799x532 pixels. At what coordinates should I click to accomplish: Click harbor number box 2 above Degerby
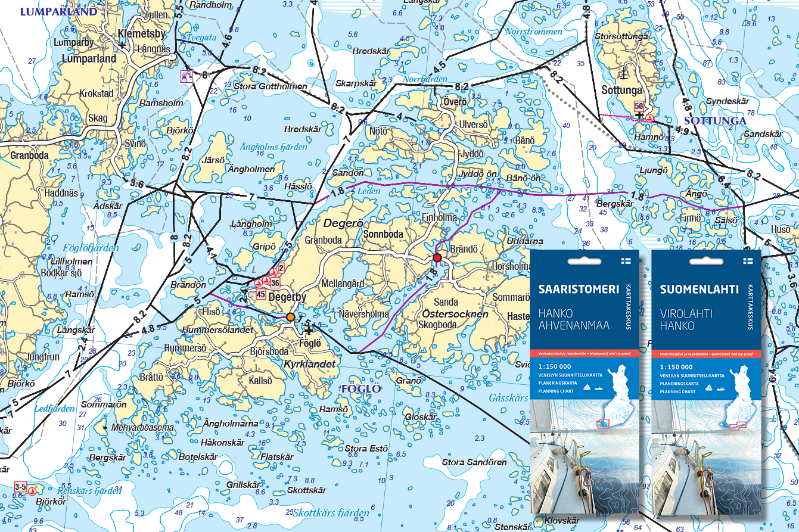click(x=281, y=268)
